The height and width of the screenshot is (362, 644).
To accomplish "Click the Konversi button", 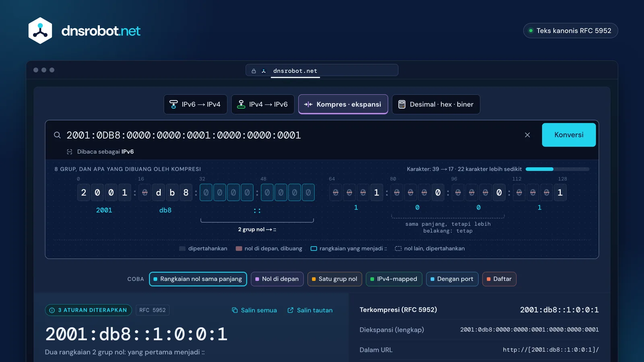I will click(569, 135).
